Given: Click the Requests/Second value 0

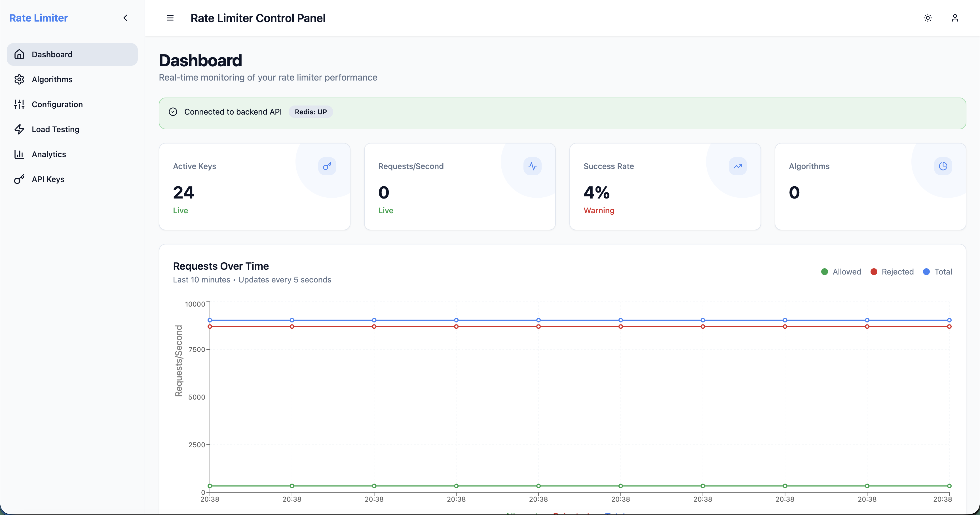Looking at the screenshot, I should (384, 193).
